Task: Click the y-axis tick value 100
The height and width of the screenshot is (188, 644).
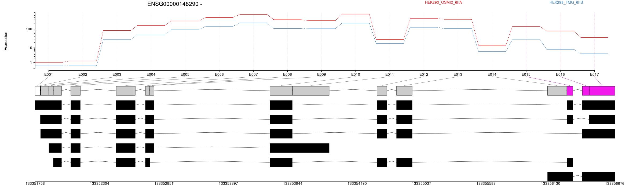Action: pos(29,29)
